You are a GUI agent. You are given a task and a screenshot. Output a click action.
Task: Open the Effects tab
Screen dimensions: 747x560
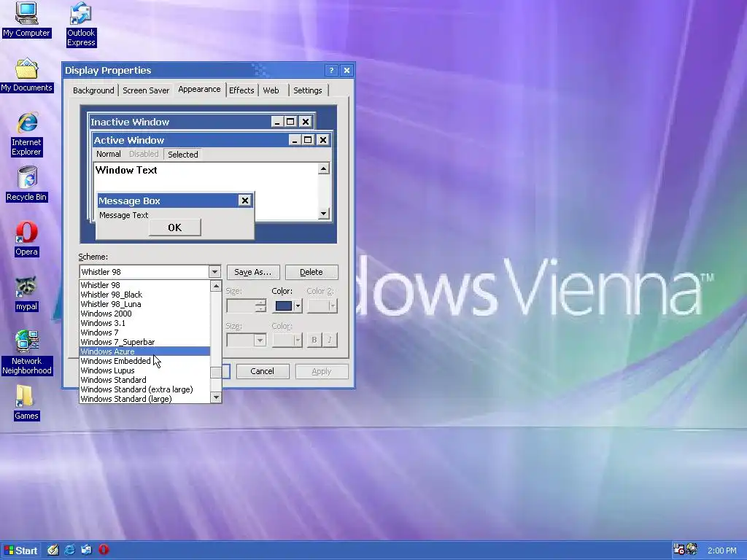coord(241,90)
